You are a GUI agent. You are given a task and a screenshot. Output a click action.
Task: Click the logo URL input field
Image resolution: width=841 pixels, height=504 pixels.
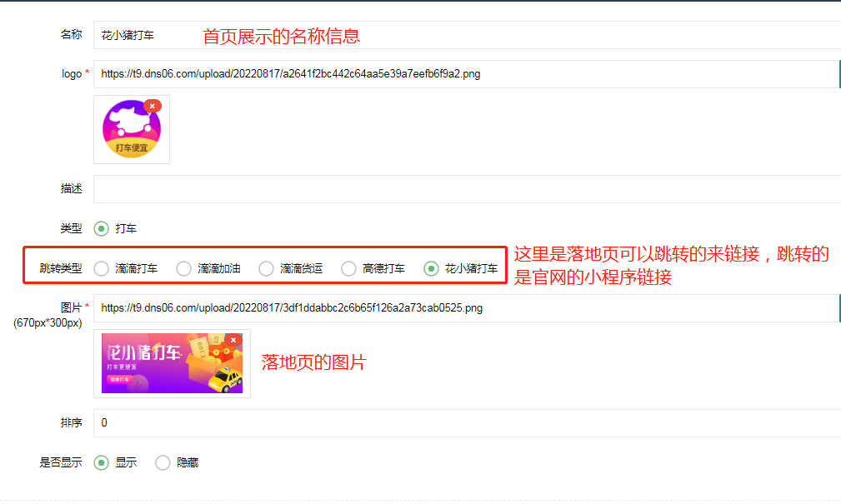[x=467, y=74]
